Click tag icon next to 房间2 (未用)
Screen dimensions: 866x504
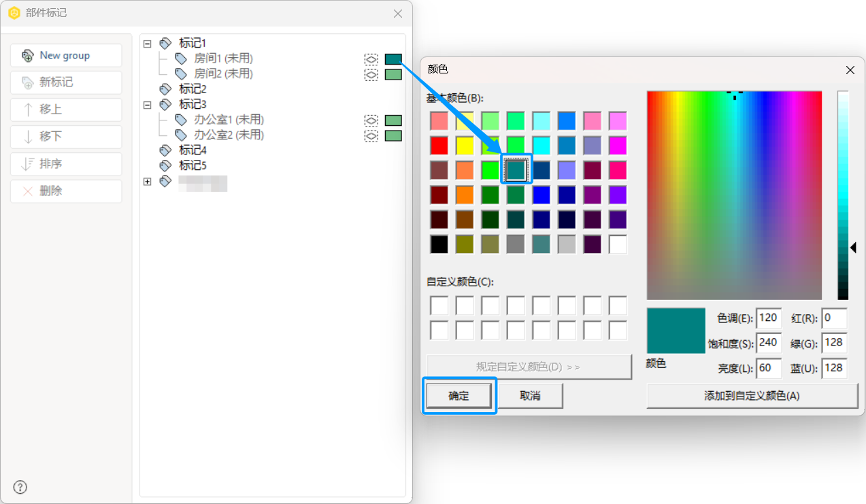click(180, 73)
